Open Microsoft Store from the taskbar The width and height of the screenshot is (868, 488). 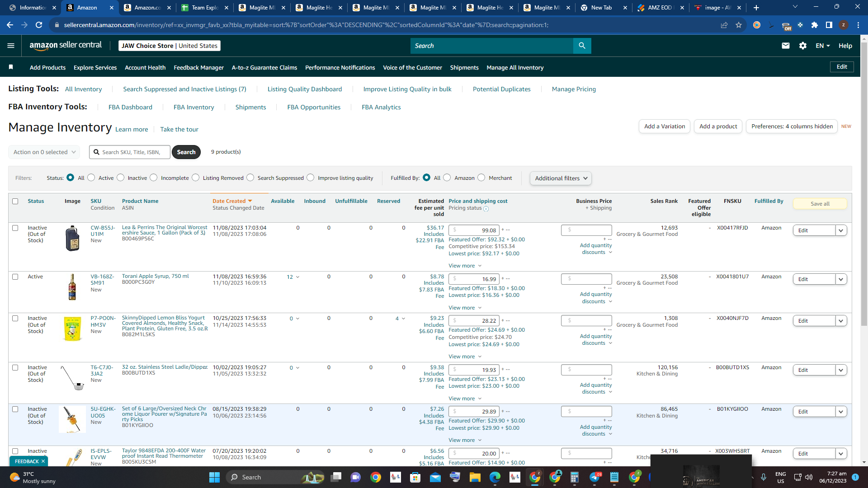[x=415, y=477]
